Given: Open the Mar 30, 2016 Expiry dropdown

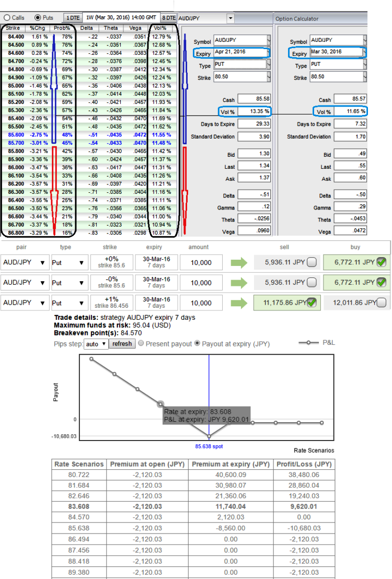Looking at the screenshot, I should coord(365,52).
